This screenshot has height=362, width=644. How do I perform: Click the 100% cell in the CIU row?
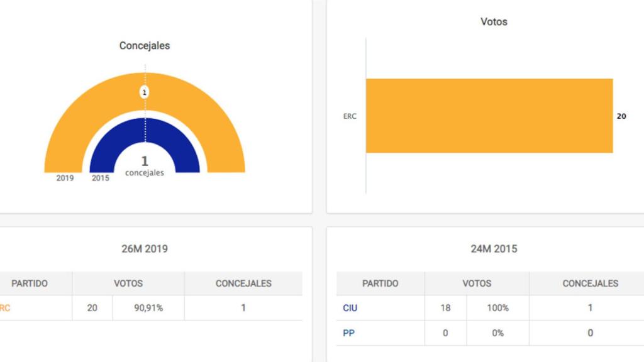point(499,308)
